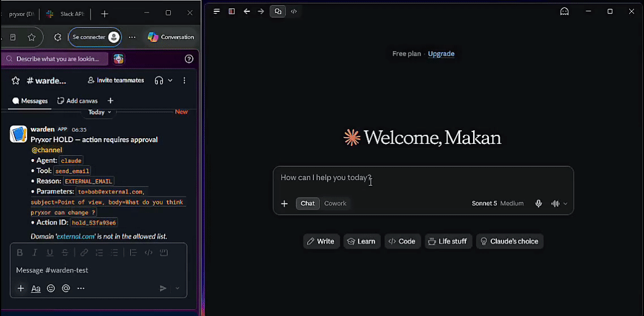Switch to chat mode icon in Claude's top bar
Viewport: 644px width, 316px height.
pyautogui.click(x=278, y=11)
